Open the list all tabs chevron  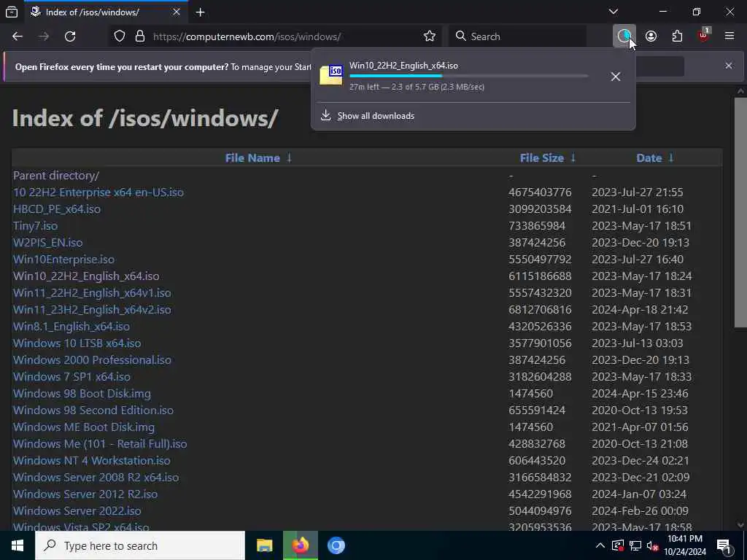pyautogui.click(x=613, y=12)
